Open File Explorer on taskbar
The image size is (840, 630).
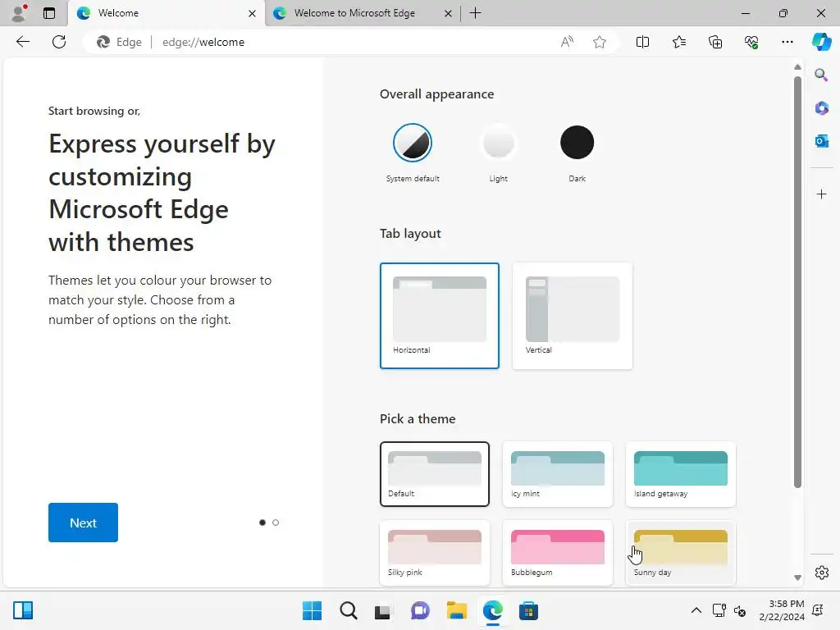click(456, 610)
